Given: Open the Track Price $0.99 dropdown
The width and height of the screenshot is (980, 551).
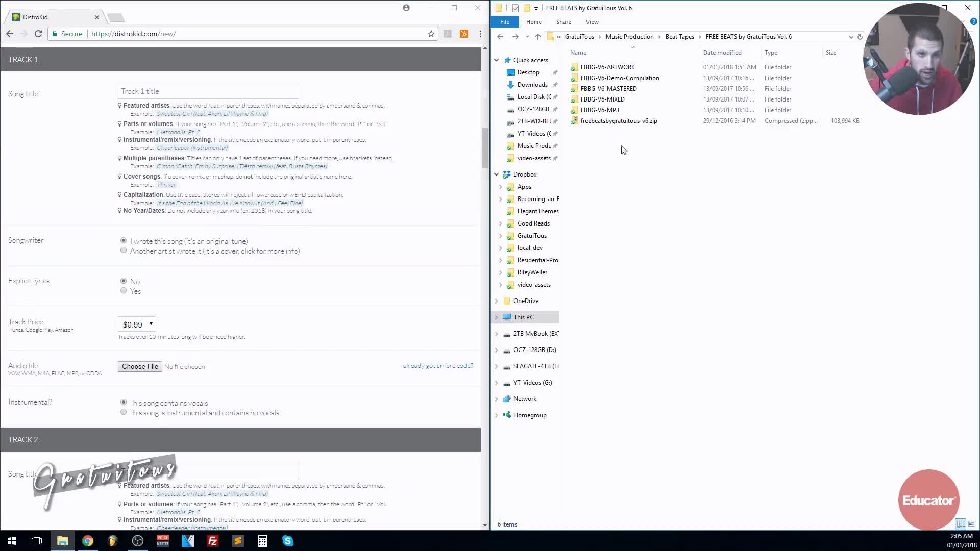Looking at the screenshot, I should 137,324.
